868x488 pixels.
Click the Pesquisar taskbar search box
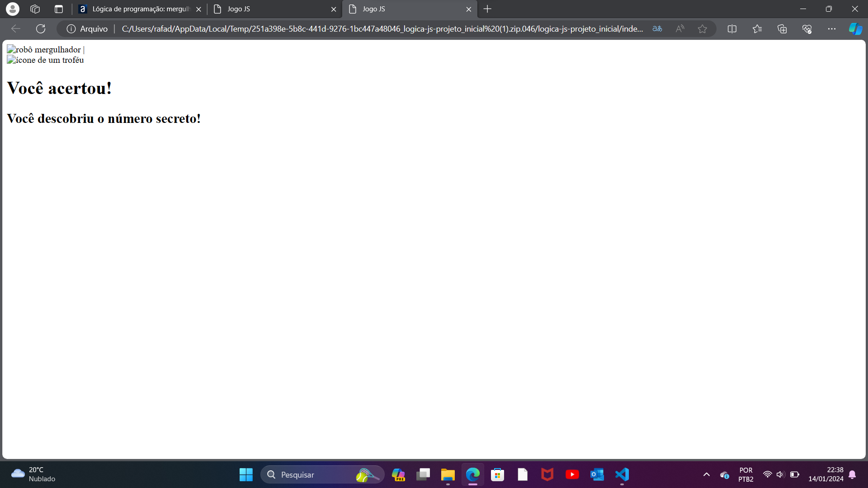tap(322, 474)
